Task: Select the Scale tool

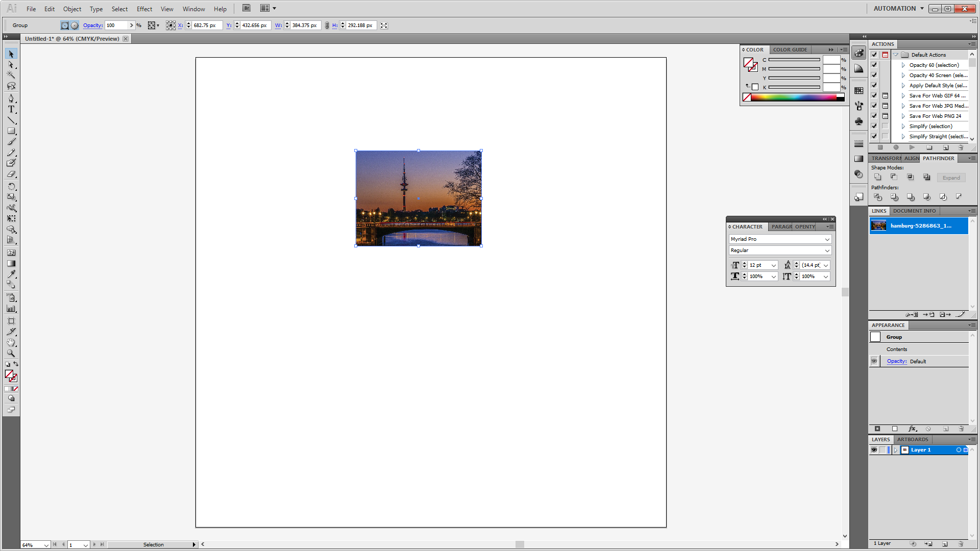Action: coord(11,197)
